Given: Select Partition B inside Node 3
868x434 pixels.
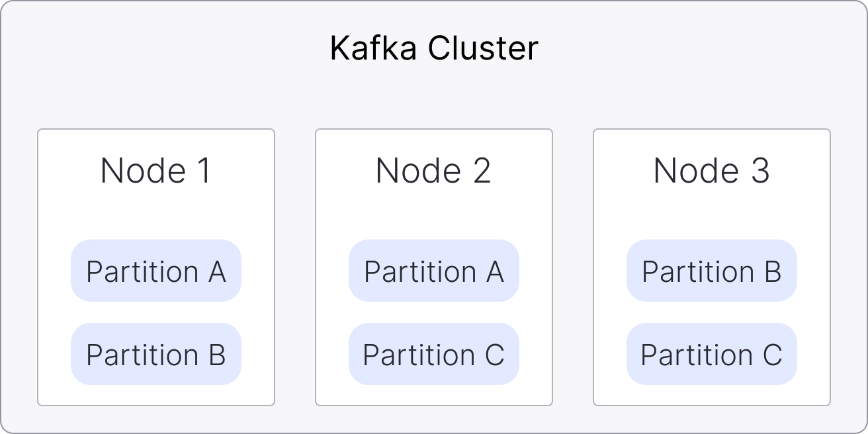Looking at the screenshot, I should pyautogui.click(x=712, y=271).
